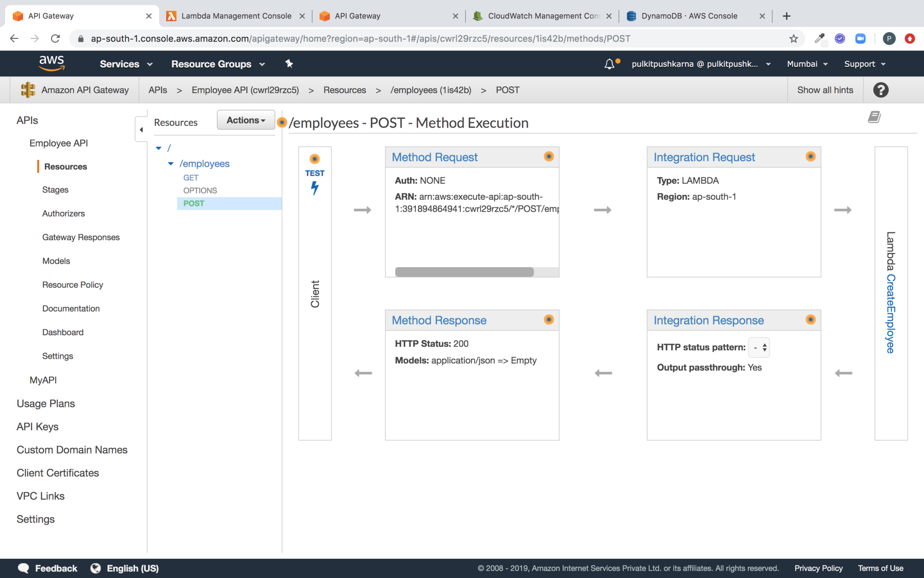Image resolution: width=924 pixels, height=578 pixels.
Task: Collapse the sidebar with arrow toggle
Action: [x=141, y=129]
